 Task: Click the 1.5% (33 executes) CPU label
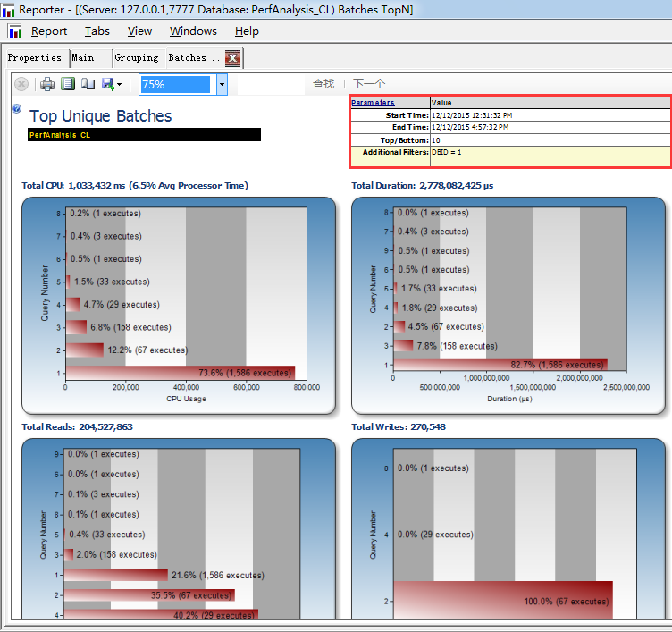pos(112,282)
